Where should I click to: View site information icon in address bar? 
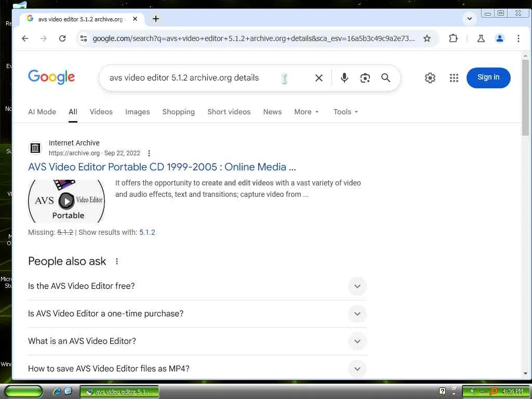84,38
